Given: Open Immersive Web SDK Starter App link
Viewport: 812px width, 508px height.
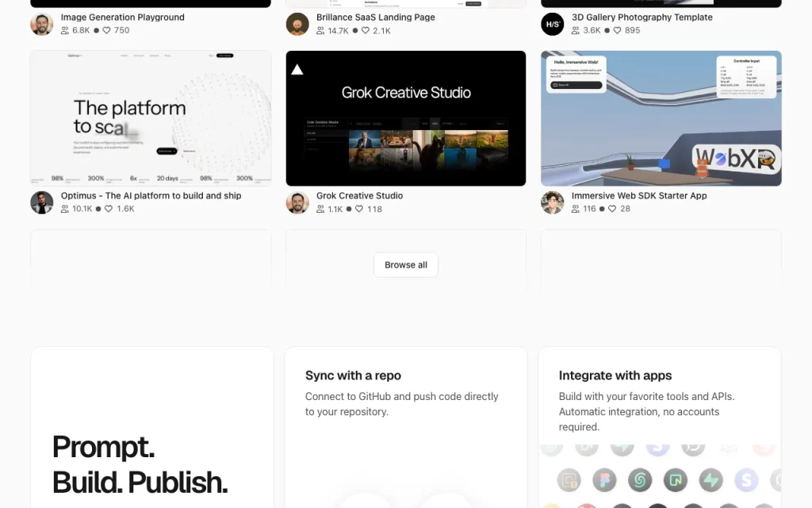Looking at the screenshot, I should (639, 195).
